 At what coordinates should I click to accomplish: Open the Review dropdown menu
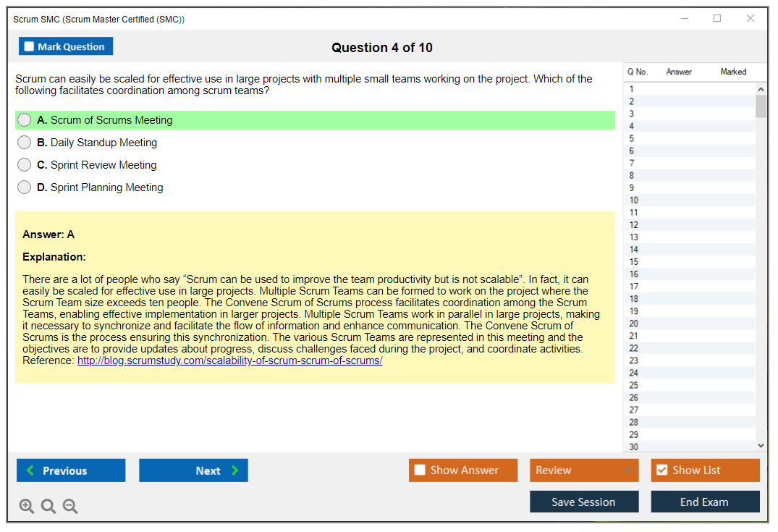[x=584, y=470]
